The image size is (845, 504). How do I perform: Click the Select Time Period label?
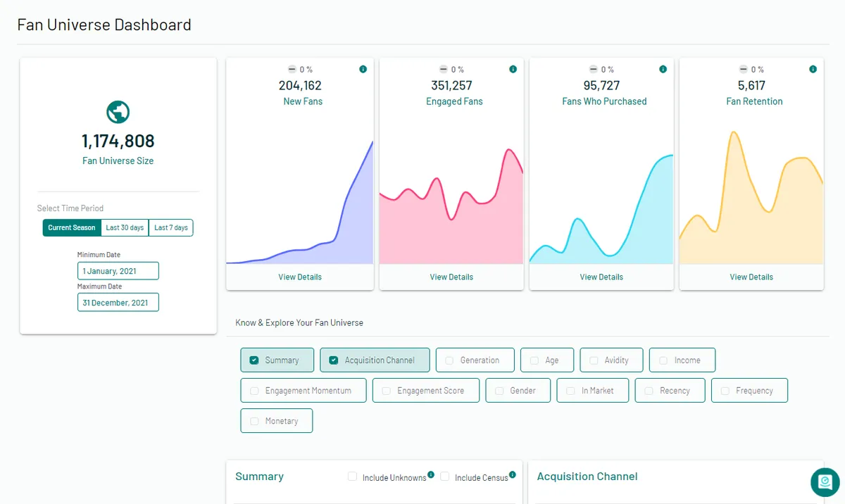tap(70, 208)
